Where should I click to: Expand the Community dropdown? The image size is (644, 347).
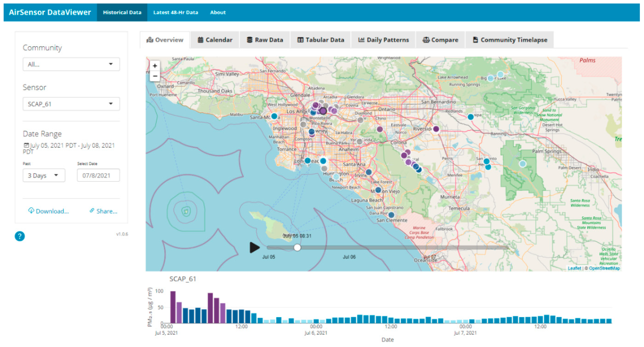tap(71, 64)
